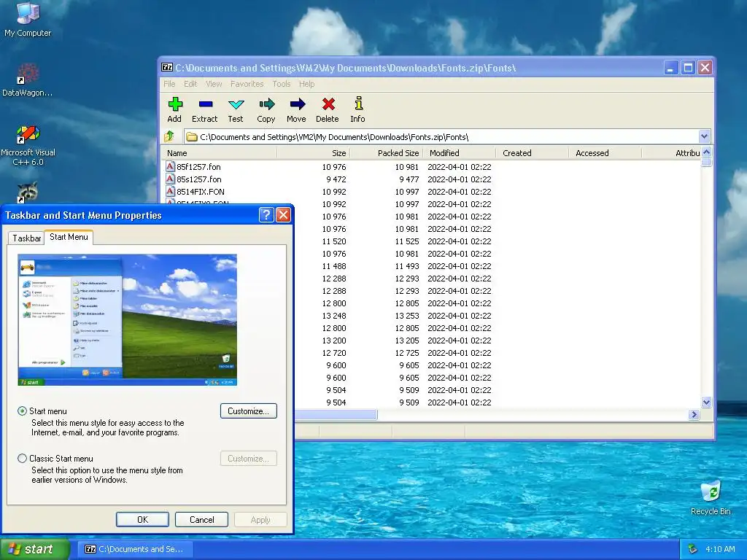
Task: Sort by the Modified column header
Action: [460, 153]
